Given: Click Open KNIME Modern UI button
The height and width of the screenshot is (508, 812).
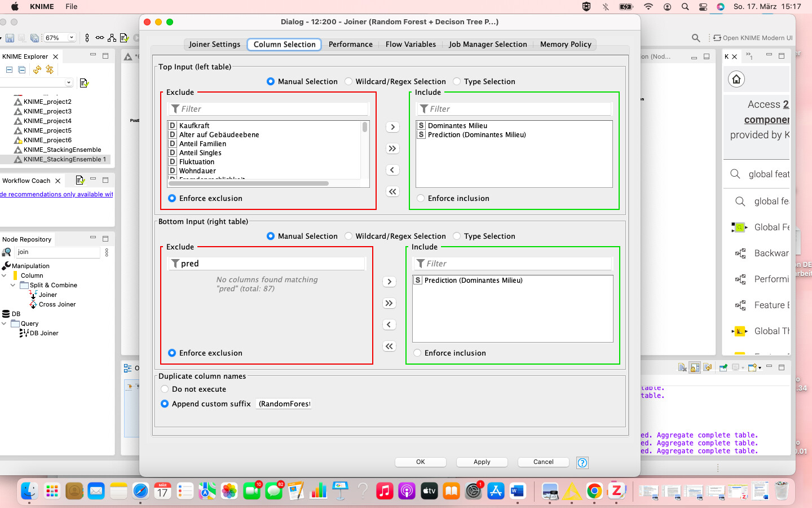Looking at the screenshot, I should point(753,38).
